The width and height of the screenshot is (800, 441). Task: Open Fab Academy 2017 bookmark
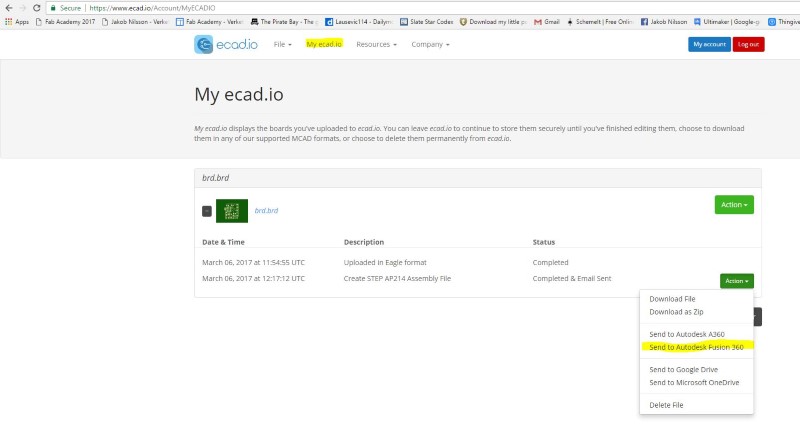coord(65,22)
